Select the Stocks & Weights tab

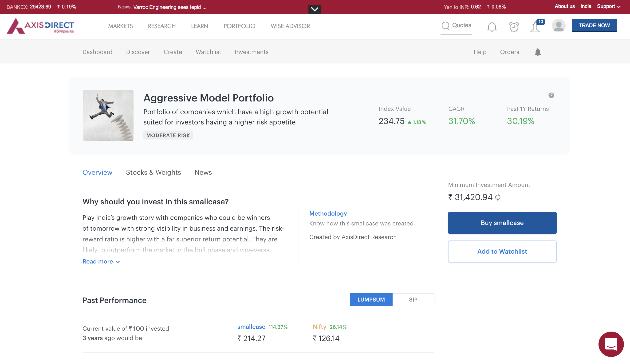click(154, 172)
